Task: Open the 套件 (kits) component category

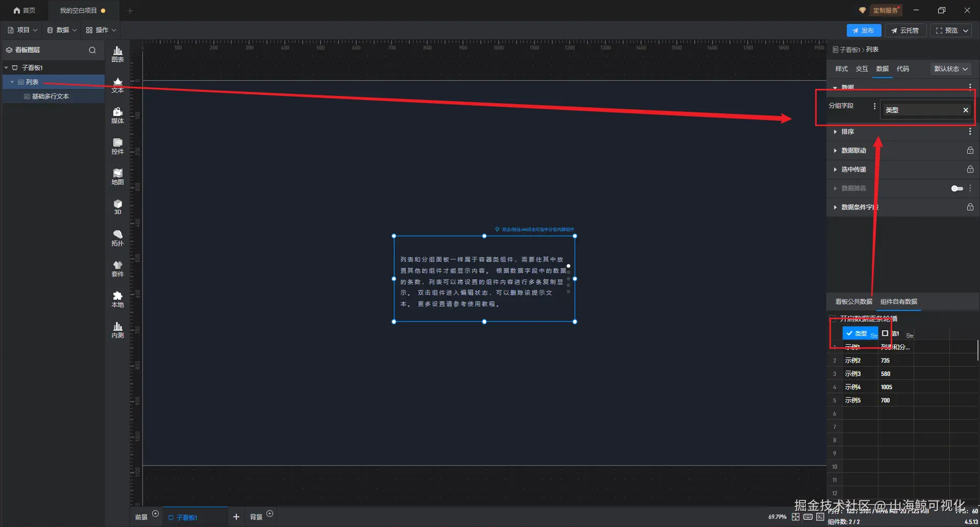Action: coord(117,269)
